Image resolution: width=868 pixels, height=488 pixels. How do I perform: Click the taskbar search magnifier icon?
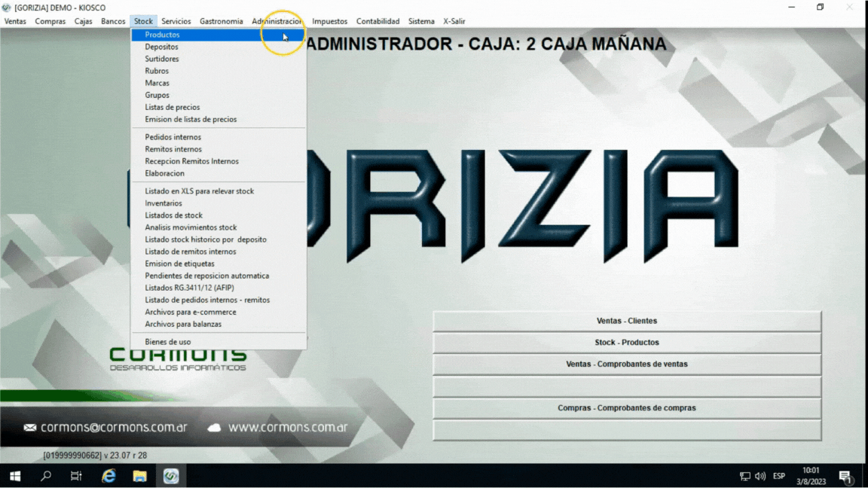(46, 476)
